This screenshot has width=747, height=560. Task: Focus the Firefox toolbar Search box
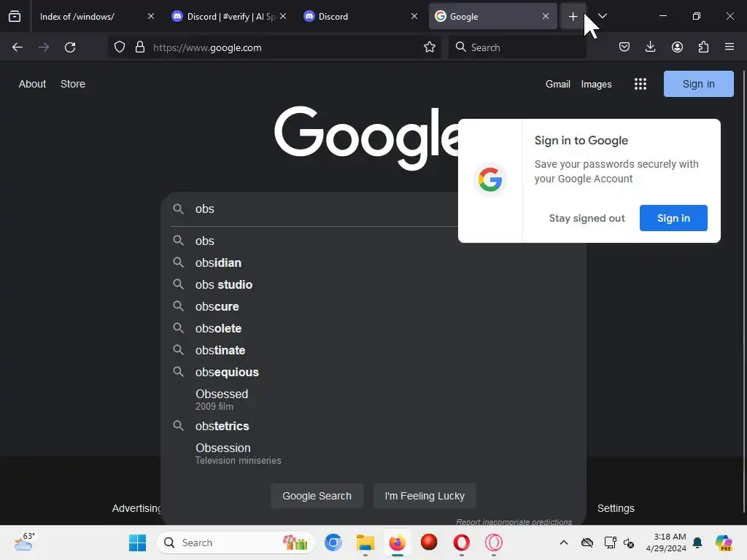pyautogui.click(x=517, y=47)
